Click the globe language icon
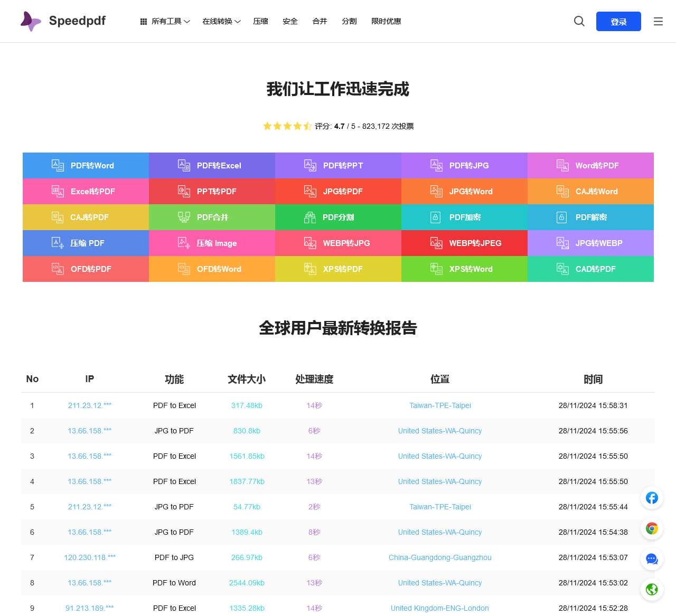 (x=652, y=590)
